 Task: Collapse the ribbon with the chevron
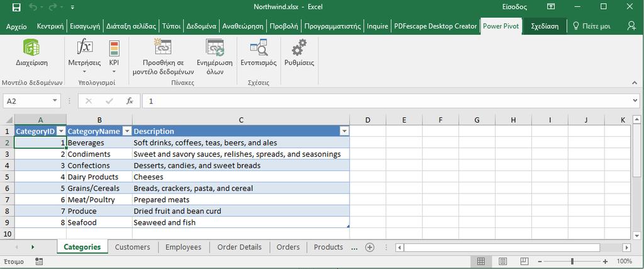(x=634, y=83)
